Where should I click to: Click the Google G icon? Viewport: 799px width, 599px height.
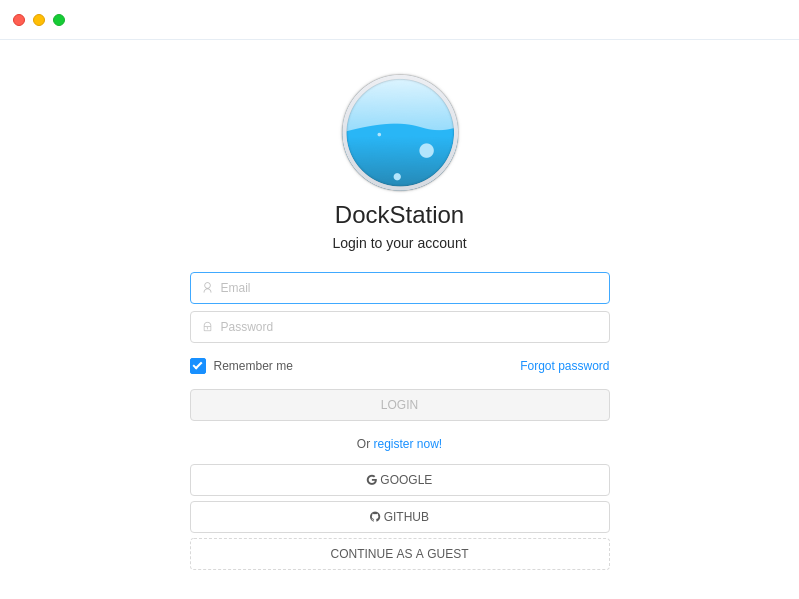click(x=371, y=480)
